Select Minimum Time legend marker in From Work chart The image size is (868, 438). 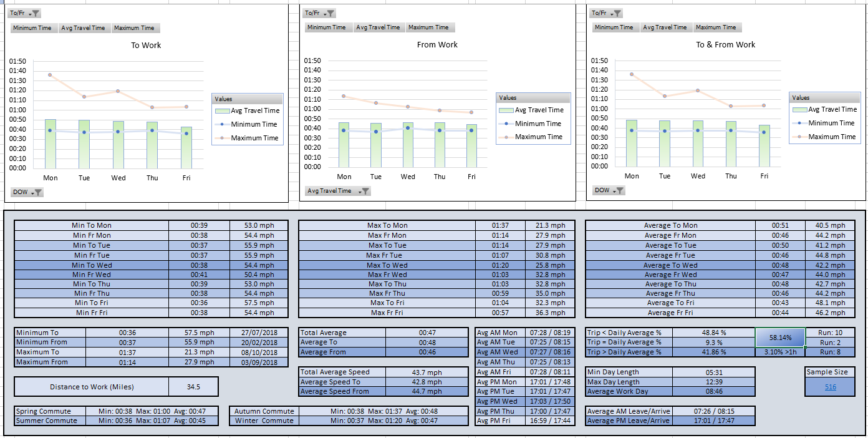point(507,124)
